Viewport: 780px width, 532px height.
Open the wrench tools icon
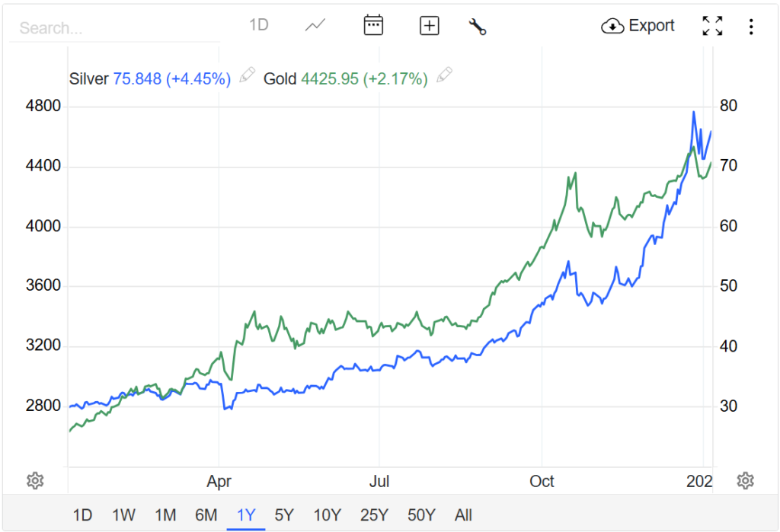pyautogui.click(x=478, y=27)
